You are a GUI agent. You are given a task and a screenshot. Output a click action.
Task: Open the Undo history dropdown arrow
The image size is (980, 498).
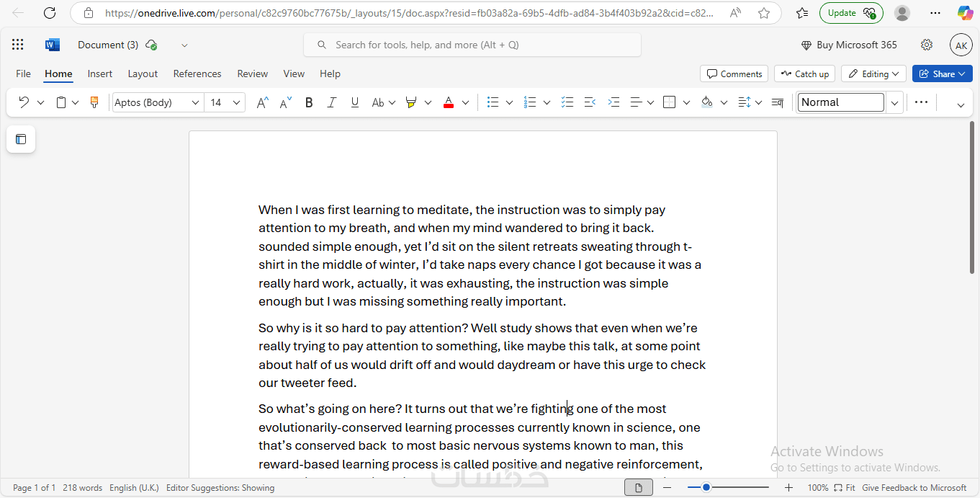point(40,102)
